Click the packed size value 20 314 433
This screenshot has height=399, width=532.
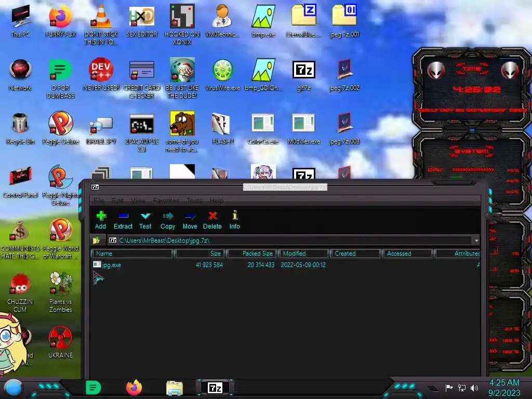click(x=261, y=265)
